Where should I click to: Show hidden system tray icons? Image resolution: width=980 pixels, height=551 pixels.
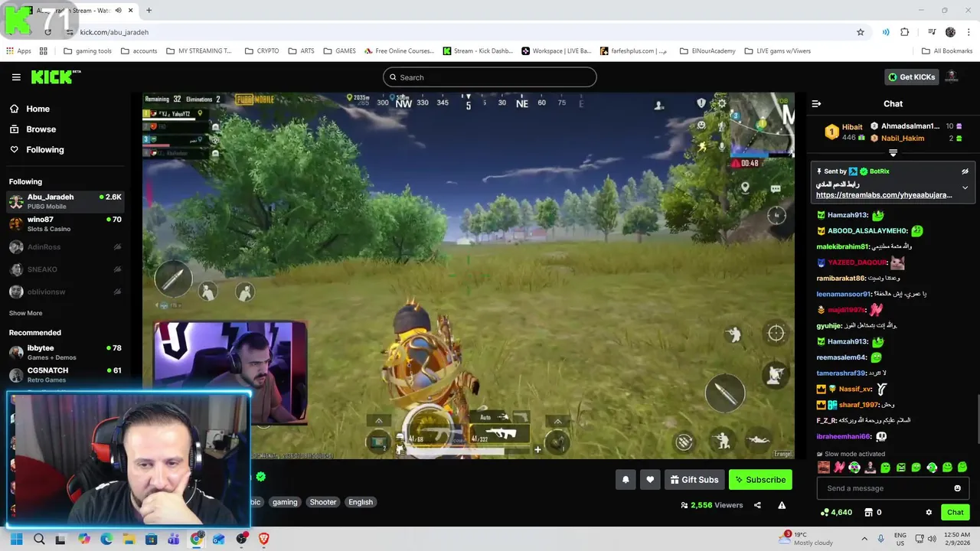(864, 539)
